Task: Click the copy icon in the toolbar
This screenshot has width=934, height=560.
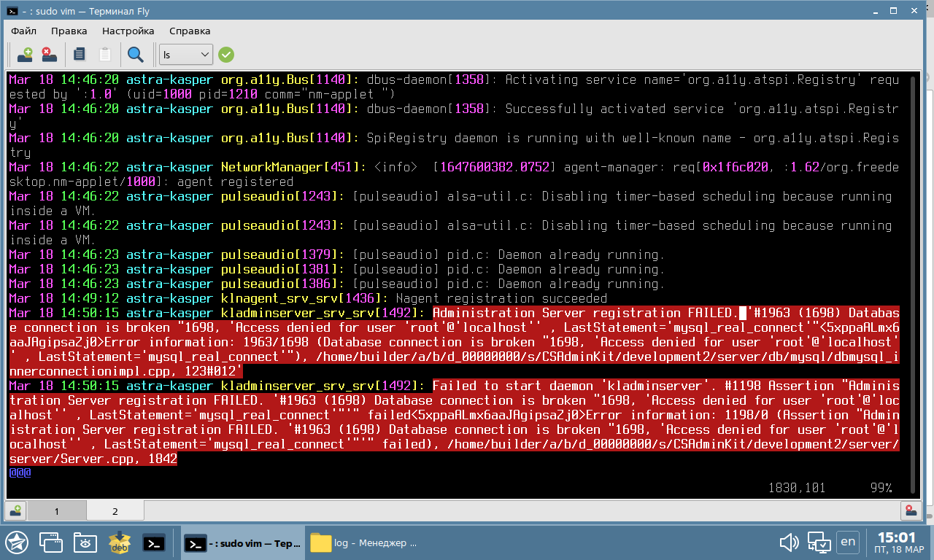Action: point(80,54)
